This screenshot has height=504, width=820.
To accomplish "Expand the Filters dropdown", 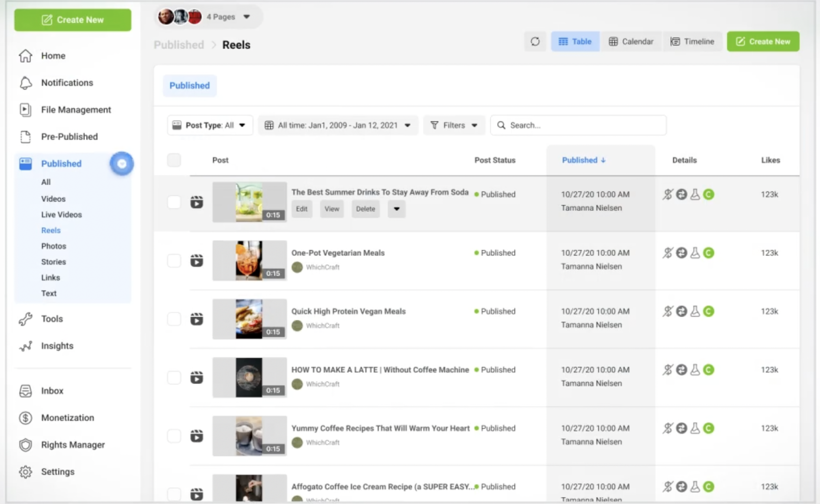I will (x=454, y=125).
